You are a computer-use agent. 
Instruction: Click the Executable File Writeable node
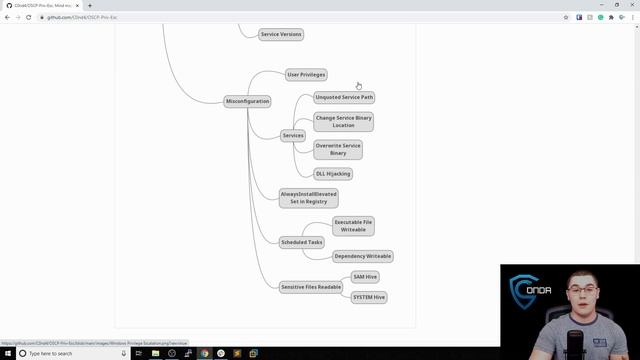tap(353, 226)
